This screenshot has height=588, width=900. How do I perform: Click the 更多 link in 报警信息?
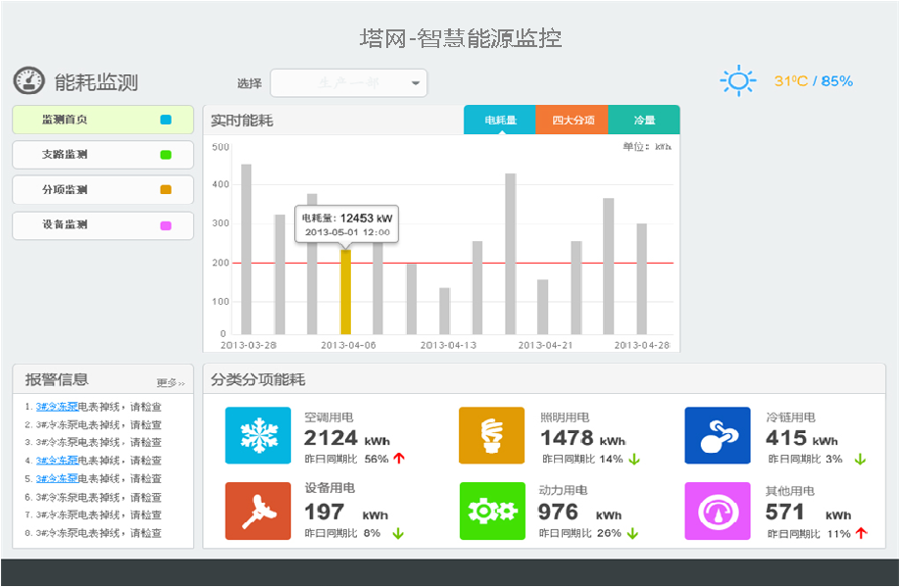[x=171, y=383]
